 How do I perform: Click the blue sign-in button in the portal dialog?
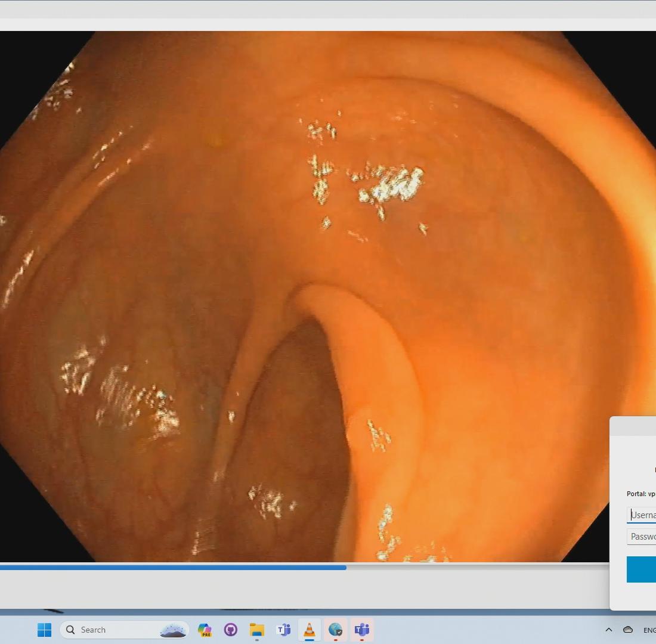(x=641, y=569)
